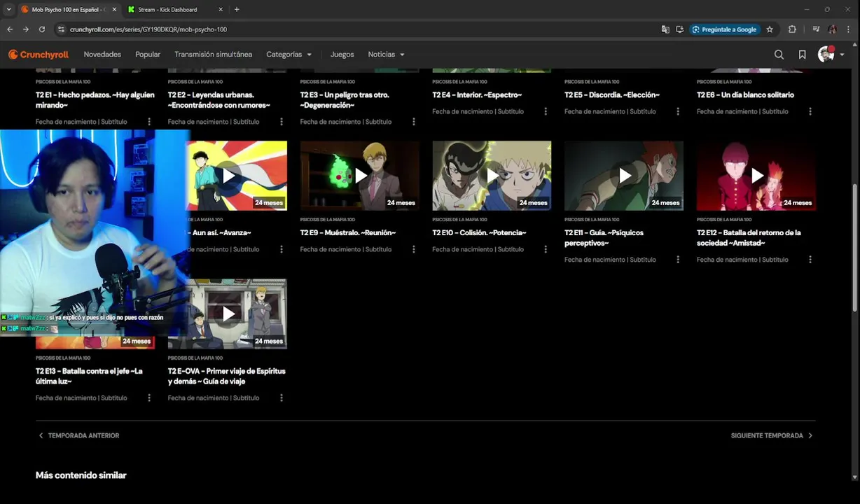
Task: Click the site information icon
Action: pyautogui.click(x=61, y=29)
